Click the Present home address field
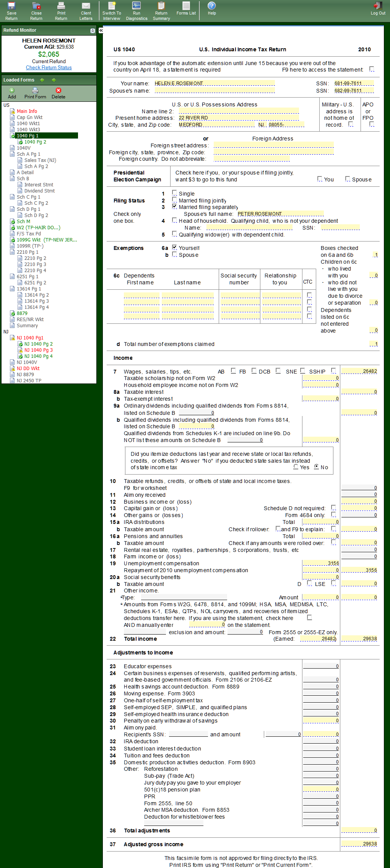 tap(239, 118)
